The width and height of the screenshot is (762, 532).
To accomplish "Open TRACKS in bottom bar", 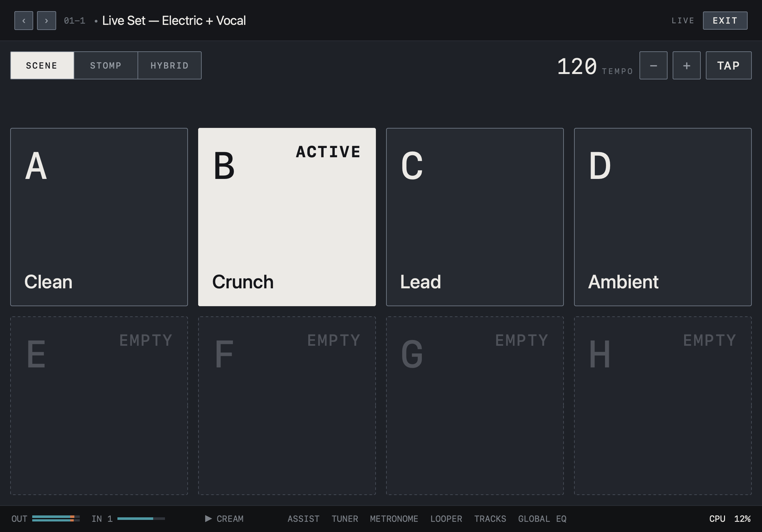I will [490, 519].
